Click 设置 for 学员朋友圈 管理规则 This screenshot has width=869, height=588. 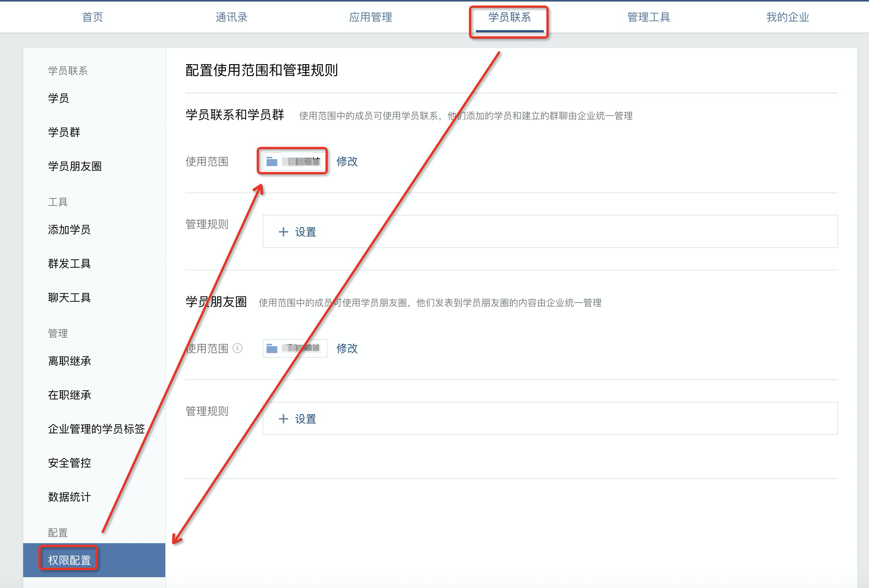pyautogui.click(x=306, y=419)
